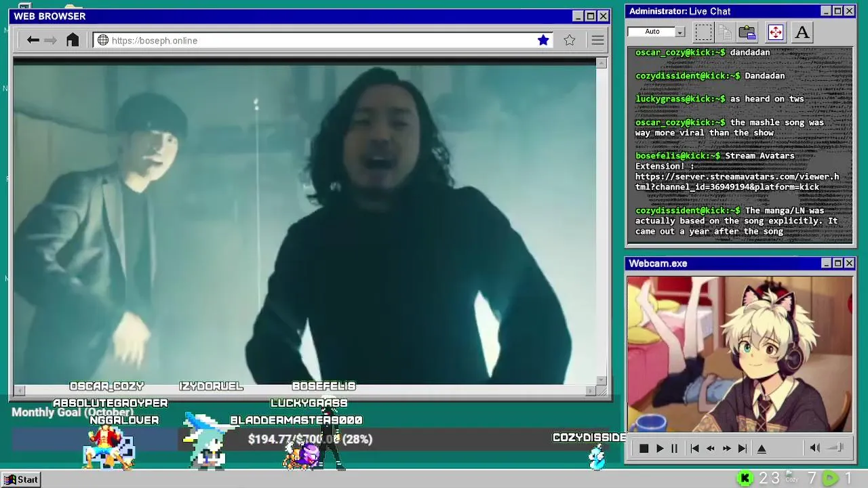This screenshot has width=868, height=488.
Task: Click the ABSOLUTEGROYPER name label
Action: click(110, 403)
